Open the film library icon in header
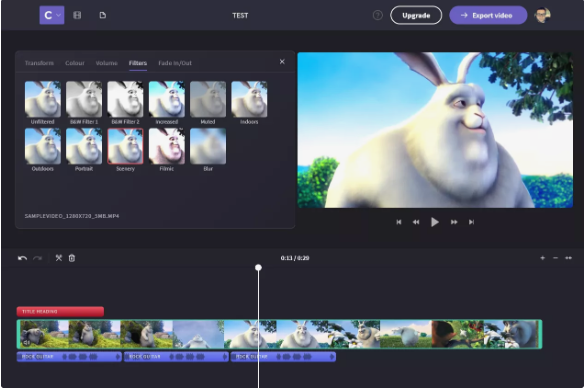The width and height of the screenshot is (585, 389). pos(77,15)
